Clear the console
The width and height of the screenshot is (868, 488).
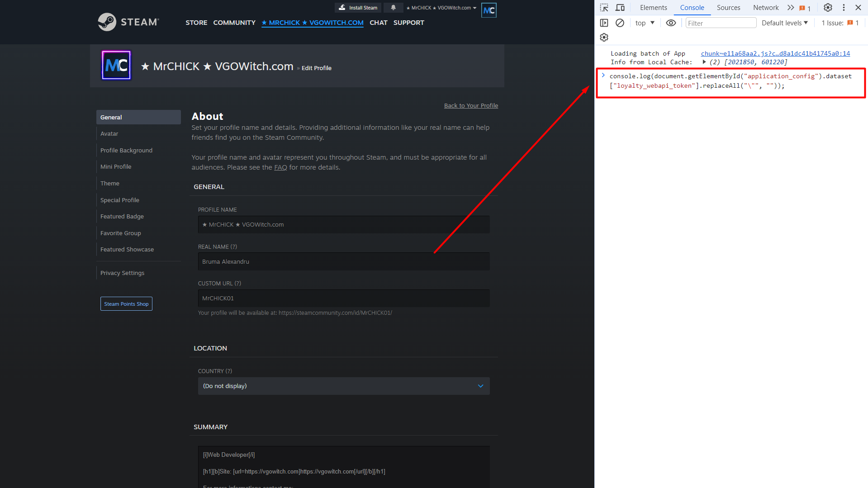click(x=620, y=23)
